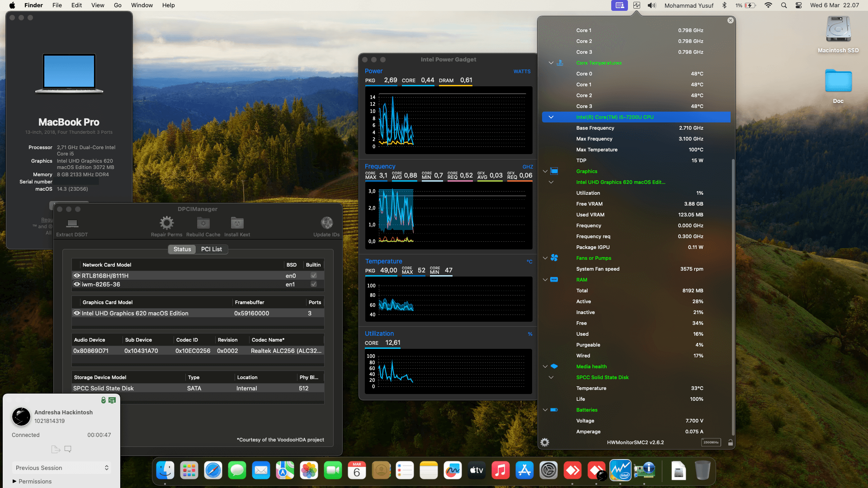Toggle the eye next to iwm-8265-36
The image size is (868, 488).
click(76, 284)
